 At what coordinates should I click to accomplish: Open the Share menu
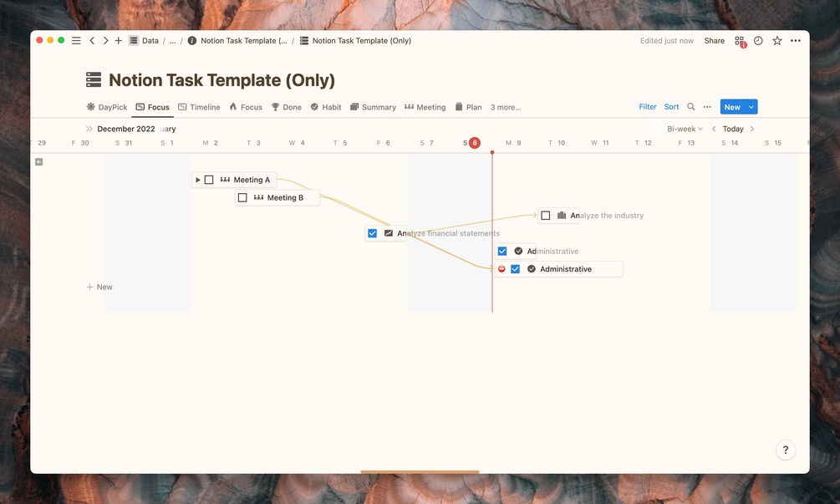click(714, 41)
